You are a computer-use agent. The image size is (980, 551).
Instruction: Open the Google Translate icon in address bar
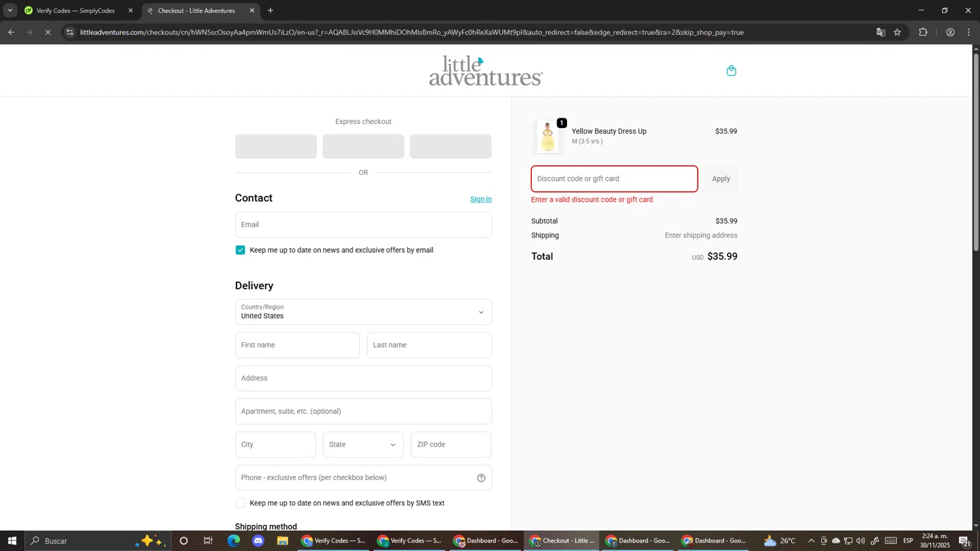(x=881, y=32)
